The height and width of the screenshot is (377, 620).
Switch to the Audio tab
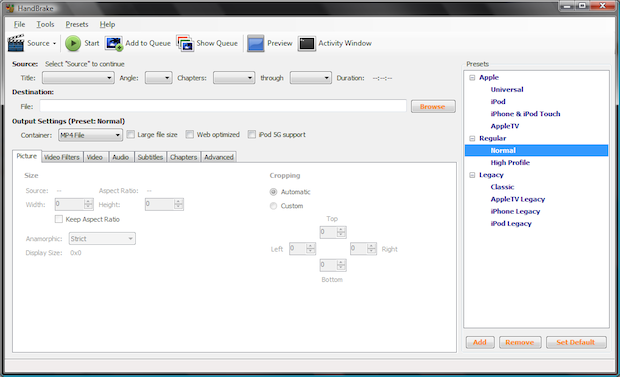point(121,157)
